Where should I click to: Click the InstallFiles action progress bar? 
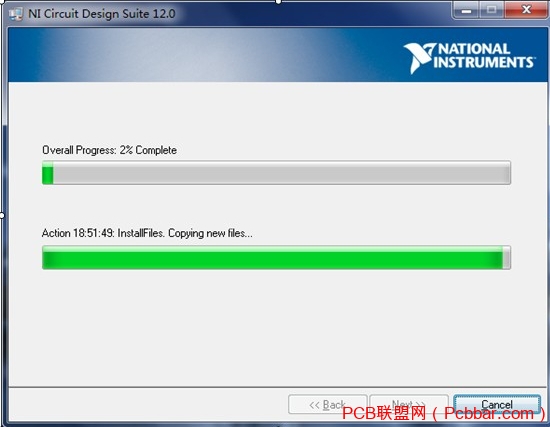276,258
